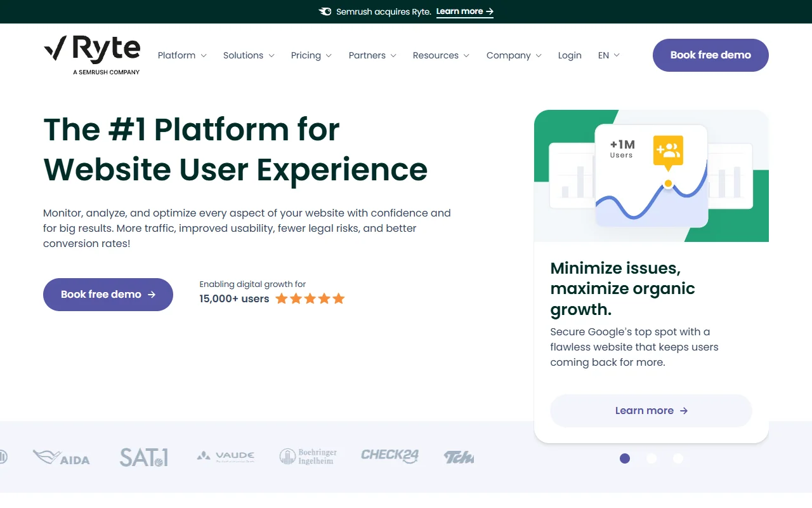Click the orange users icon in the illustration

pyautogui.click(x=668, y=150)
